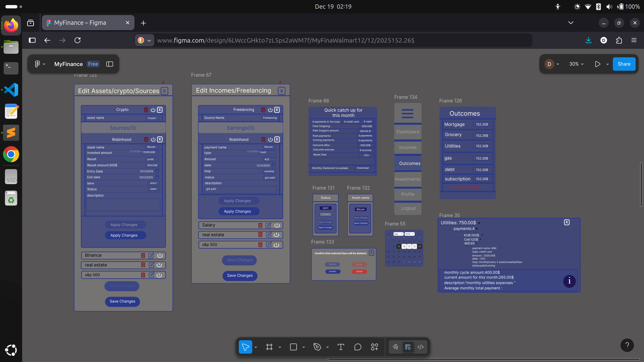Viewport: 644px width, 362px height.
Task: Switch to Draw mode toggle
Action: [395, 347]
